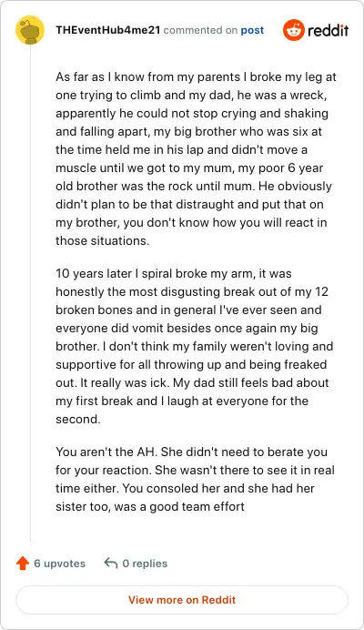The width and height of the screenshot is (364, 630).
Task: Click the "those situations." line
Action: (102, 240)
